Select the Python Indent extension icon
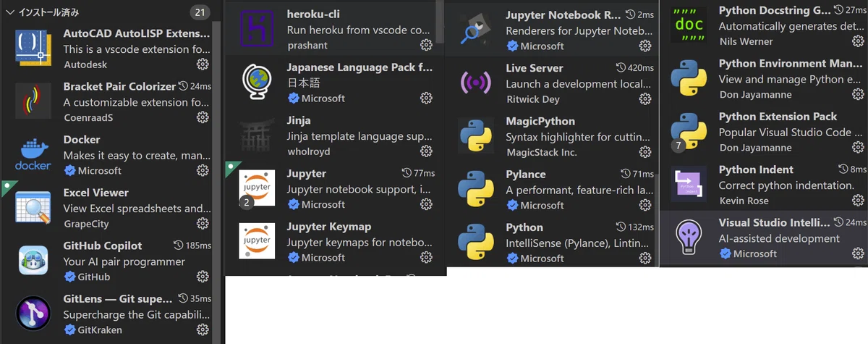Viewport: 868px width, 344px height. tap(688, 184)
